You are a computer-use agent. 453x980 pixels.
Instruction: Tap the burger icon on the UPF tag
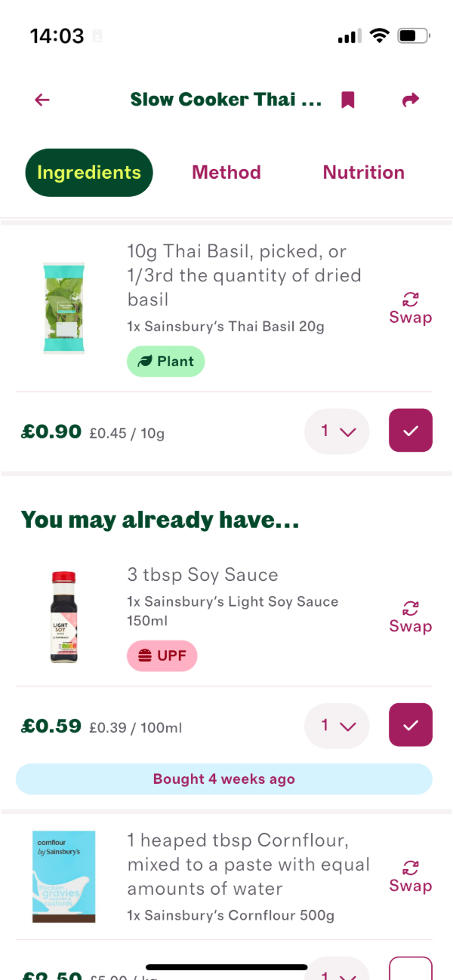tap(145, 656)
